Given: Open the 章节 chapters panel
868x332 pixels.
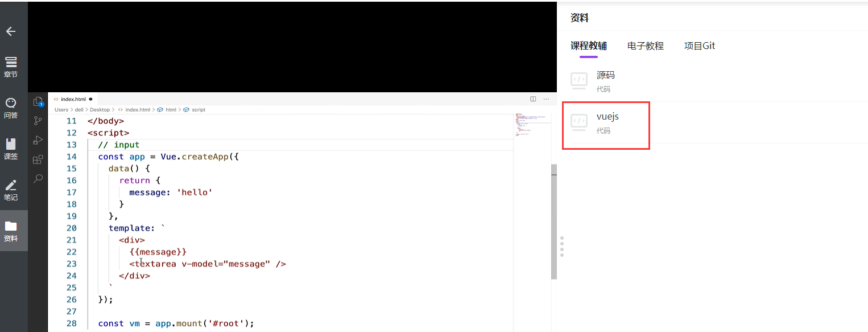Looking at the screenshot, I should click(11, 67).
